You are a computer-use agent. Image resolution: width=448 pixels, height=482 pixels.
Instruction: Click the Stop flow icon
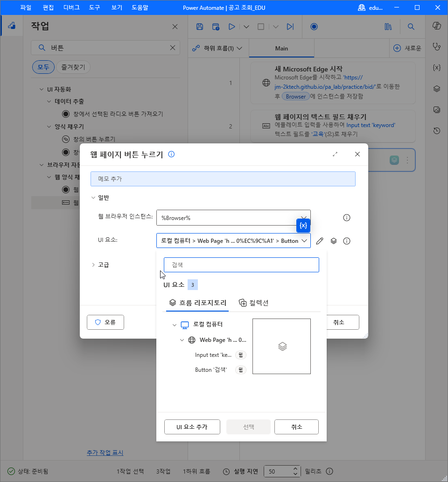[261, 27]
